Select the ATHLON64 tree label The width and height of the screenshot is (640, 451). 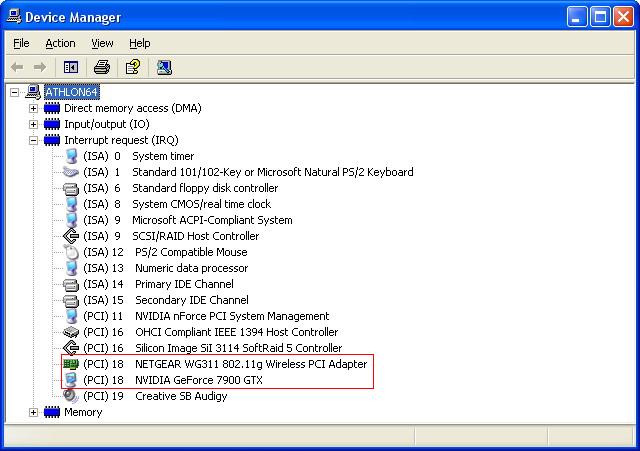(71, 92)
